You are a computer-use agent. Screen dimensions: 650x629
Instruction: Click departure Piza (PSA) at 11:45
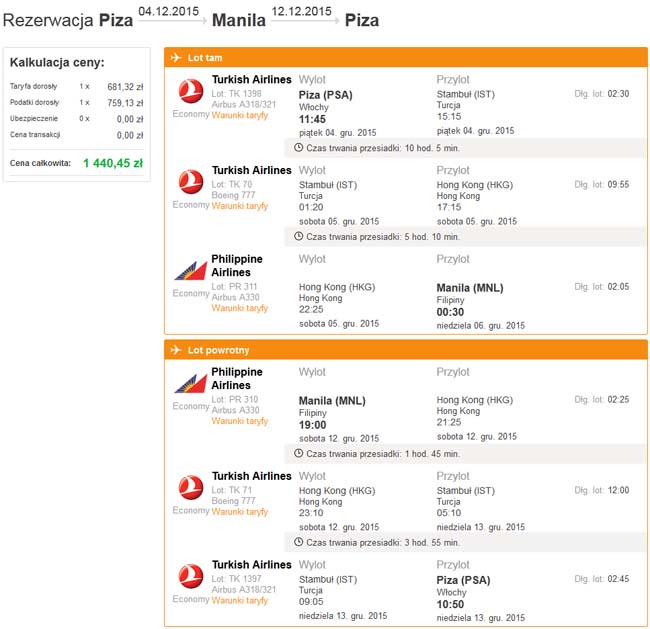(325, 95)
